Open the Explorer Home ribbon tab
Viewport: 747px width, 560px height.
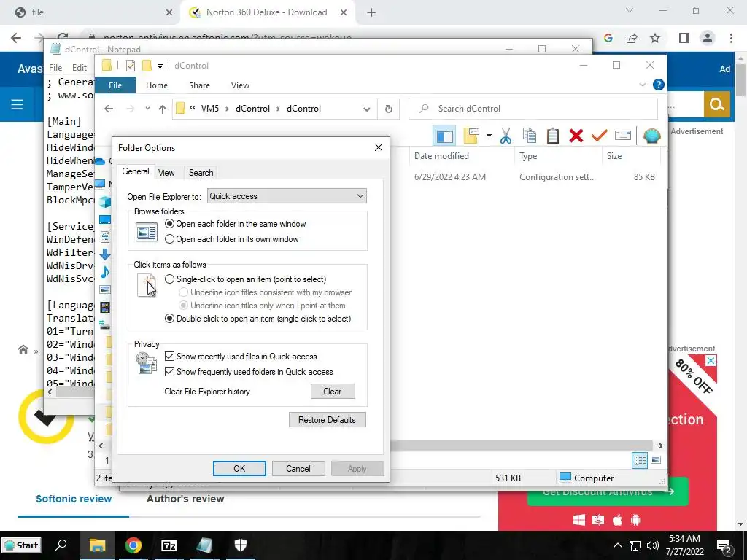157,85
